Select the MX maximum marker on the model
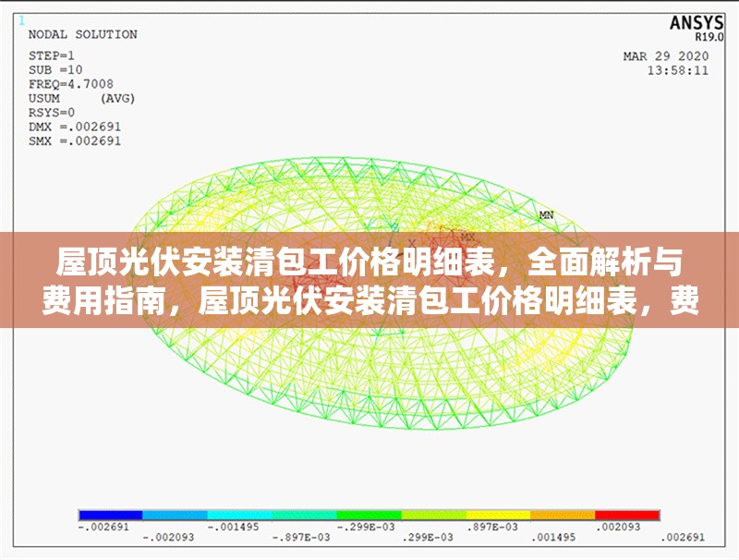This screenshot has height=560, width=739. [466, 236]
